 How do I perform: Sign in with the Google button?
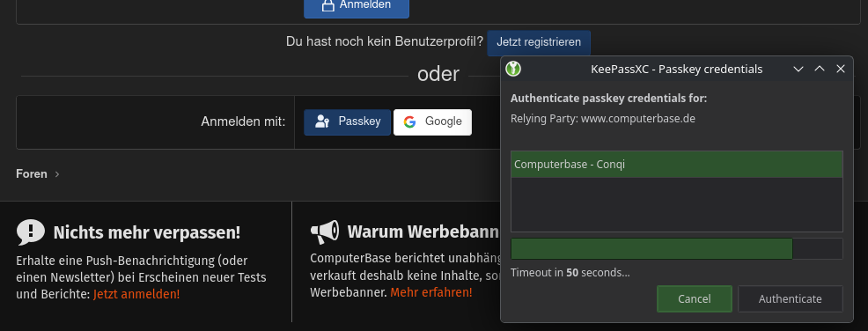click(432, 121)
